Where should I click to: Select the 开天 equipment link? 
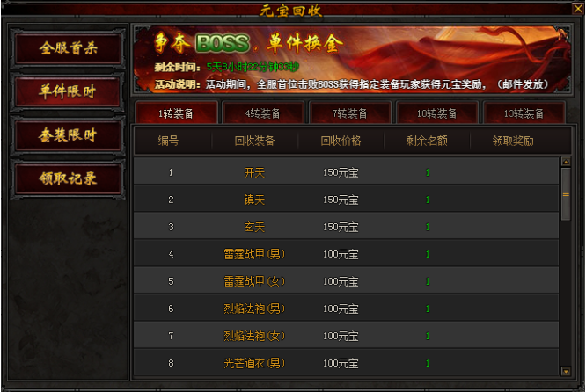(x=254, y=172)
